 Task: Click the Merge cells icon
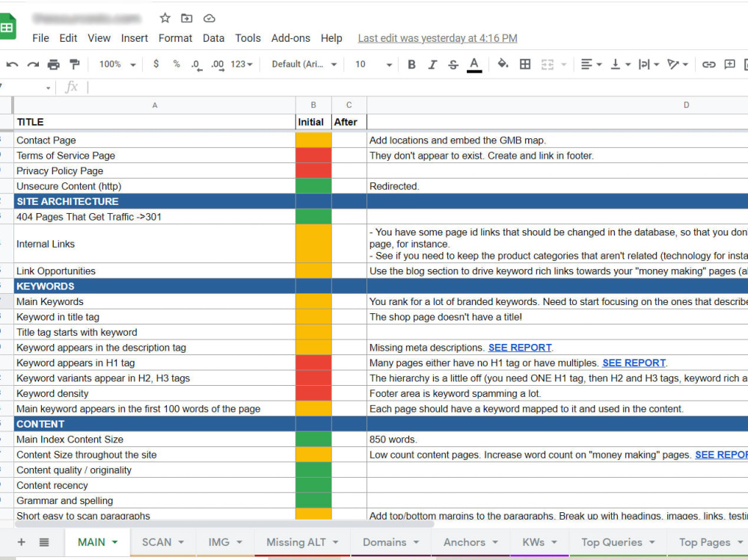pyautogui.click(x=548, y=64)
